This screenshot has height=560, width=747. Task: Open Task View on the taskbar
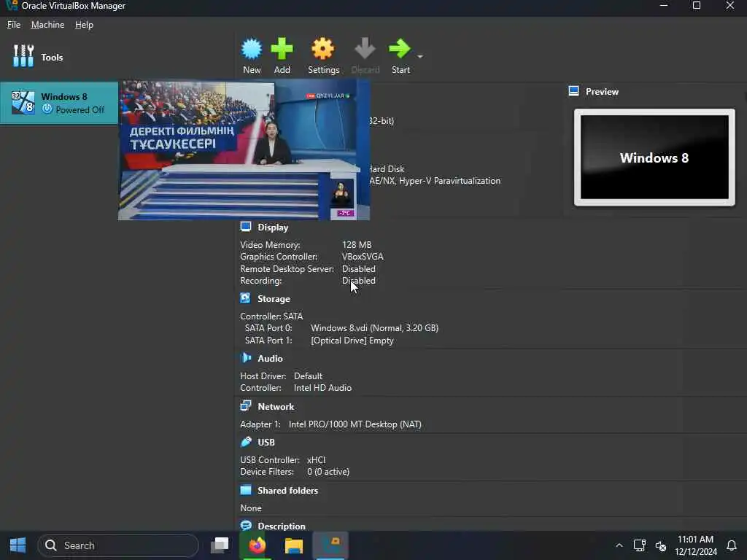[x=220, y=545]
